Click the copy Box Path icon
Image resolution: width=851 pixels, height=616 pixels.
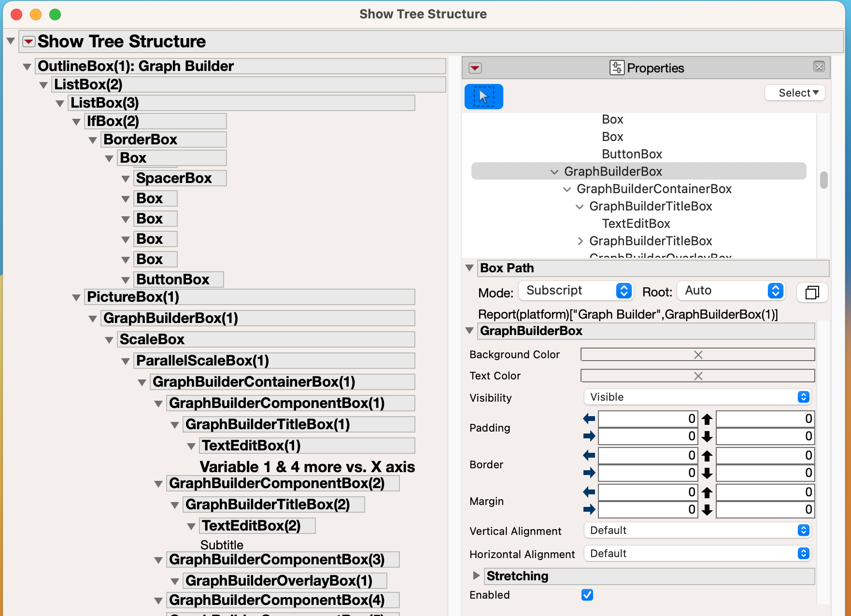[812, 293]
